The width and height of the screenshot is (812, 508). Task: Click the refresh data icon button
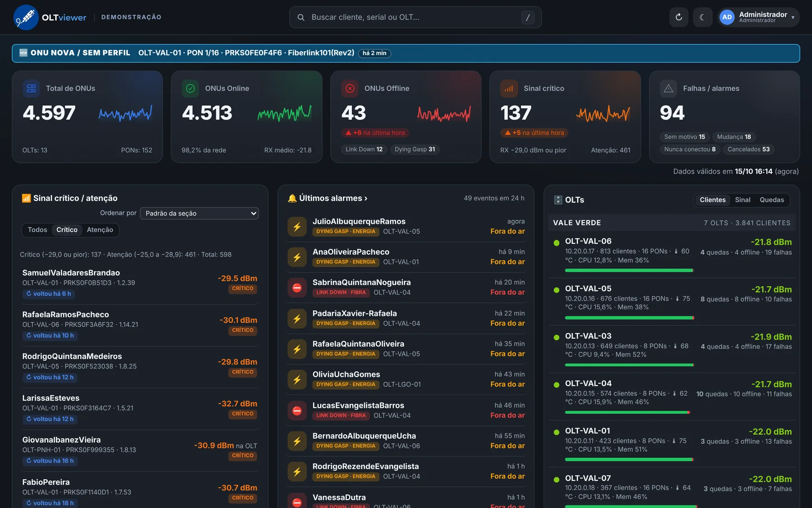pos(678,17)
